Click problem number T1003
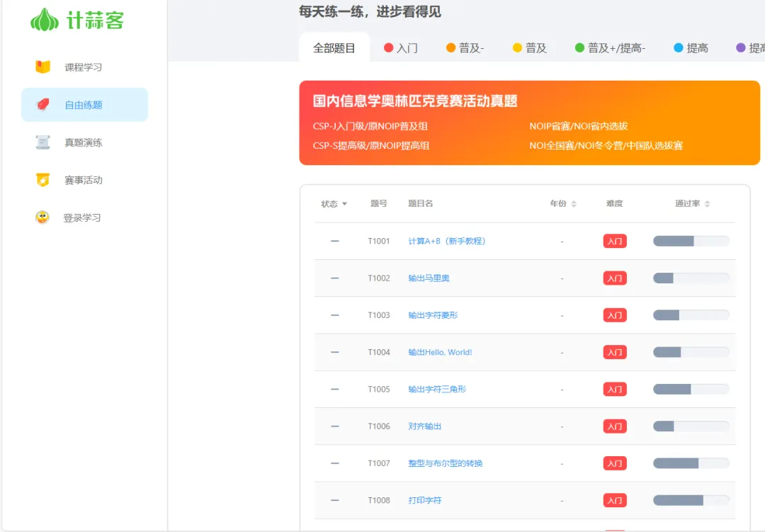Image resolution: width=765 pixels, height=532 pixels. click(378, 315)
